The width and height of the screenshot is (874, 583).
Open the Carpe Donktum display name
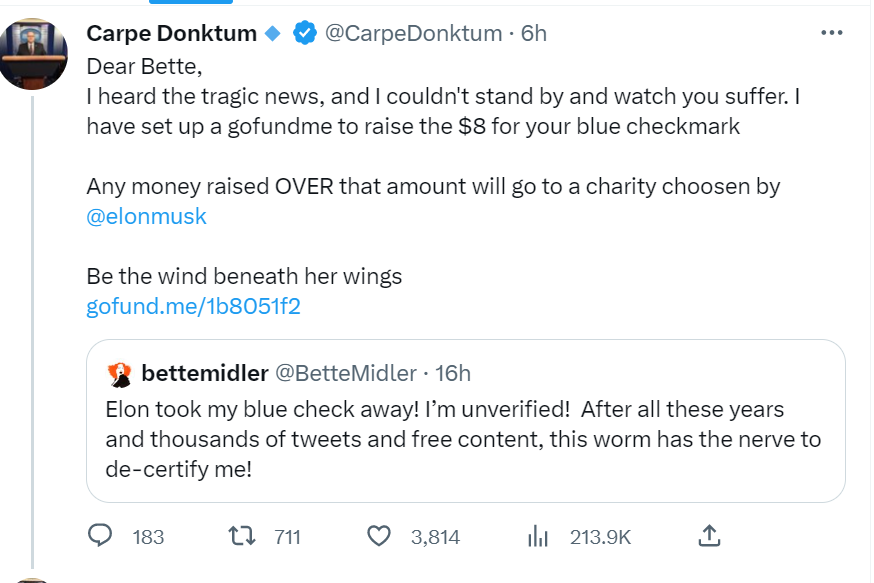coord(172,33)
